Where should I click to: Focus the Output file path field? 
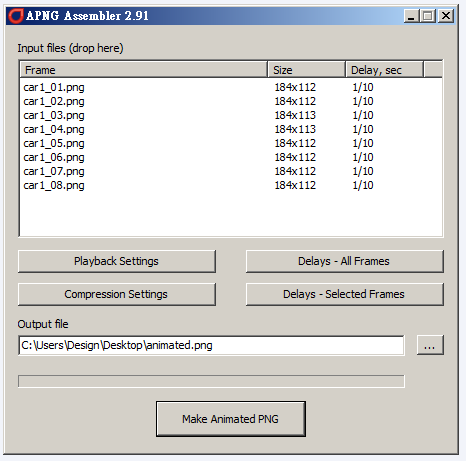point(211,345)
